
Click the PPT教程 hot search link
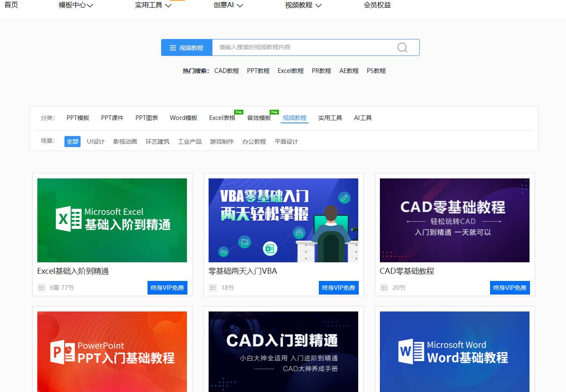(x=258, y=71)
